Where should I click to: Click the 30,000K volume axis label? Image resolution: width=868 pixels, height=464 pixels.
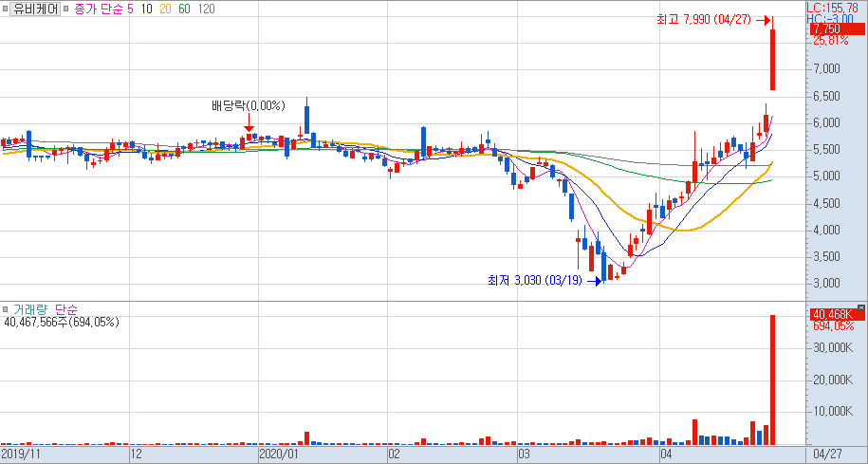point(833,347)
